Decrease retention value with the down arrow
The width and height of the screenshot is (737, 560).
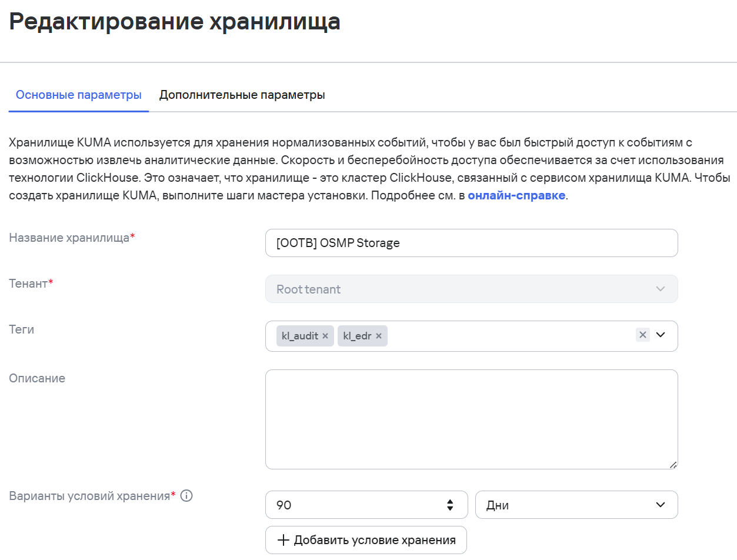tap(449, 508)
